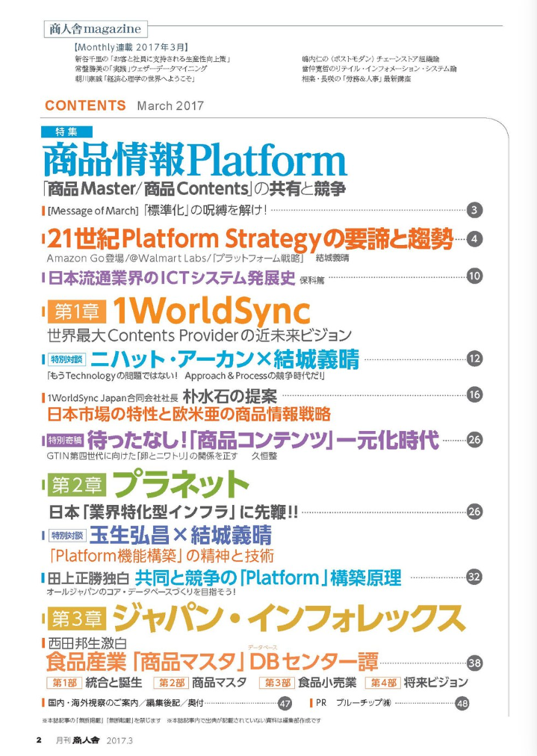
Task: Click 第2部 商品マスタ
Action: point(200,682)
